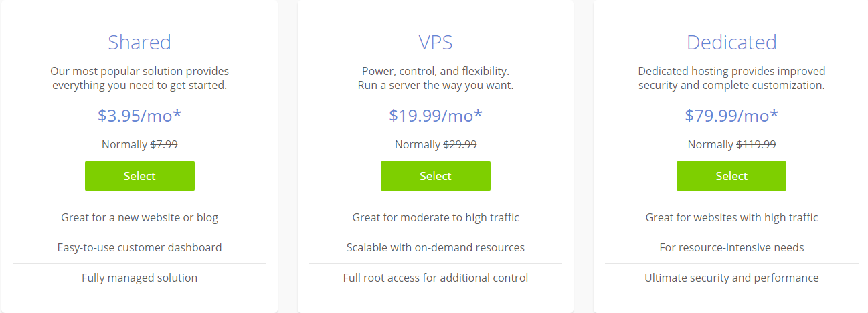Click 'Great for a new website or blog'
Screen dimensions: 868x313
coord(139,217)
